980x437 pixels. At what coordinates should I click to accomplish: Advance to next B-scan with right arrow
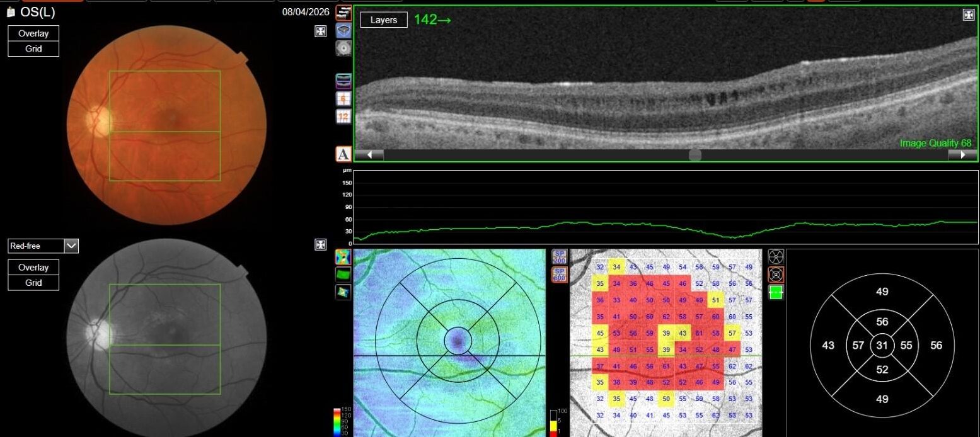click(962, 155)
